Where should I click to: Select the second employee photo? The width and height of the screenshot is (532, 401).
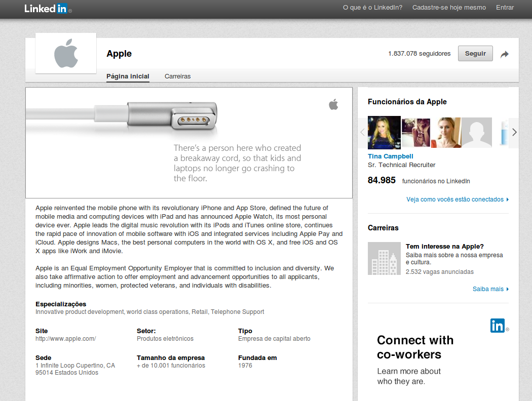tap(416, 133)
